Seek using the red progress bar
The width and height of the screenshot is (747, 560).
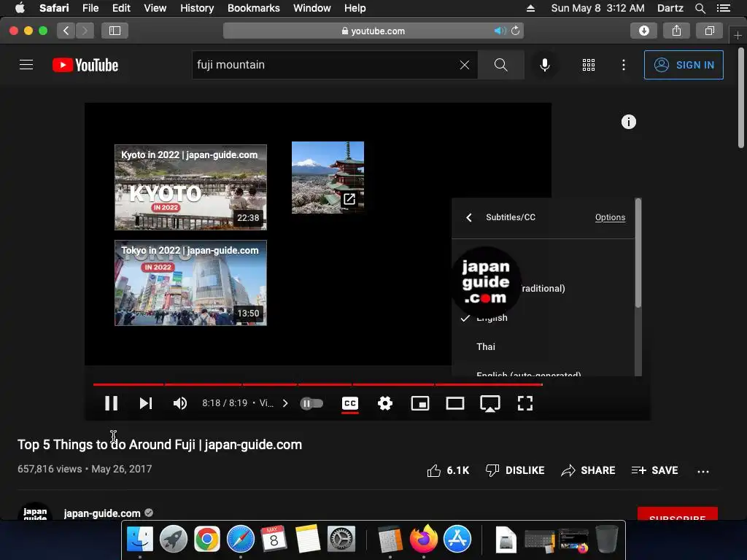click(x=318, y=384)
